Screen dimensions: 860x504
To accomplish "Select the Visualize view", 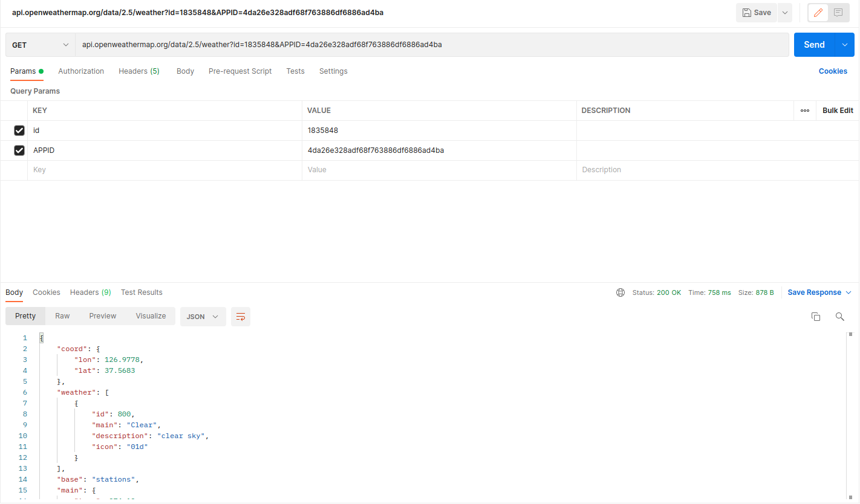I will pyautogui.click(x=151, y=316).
